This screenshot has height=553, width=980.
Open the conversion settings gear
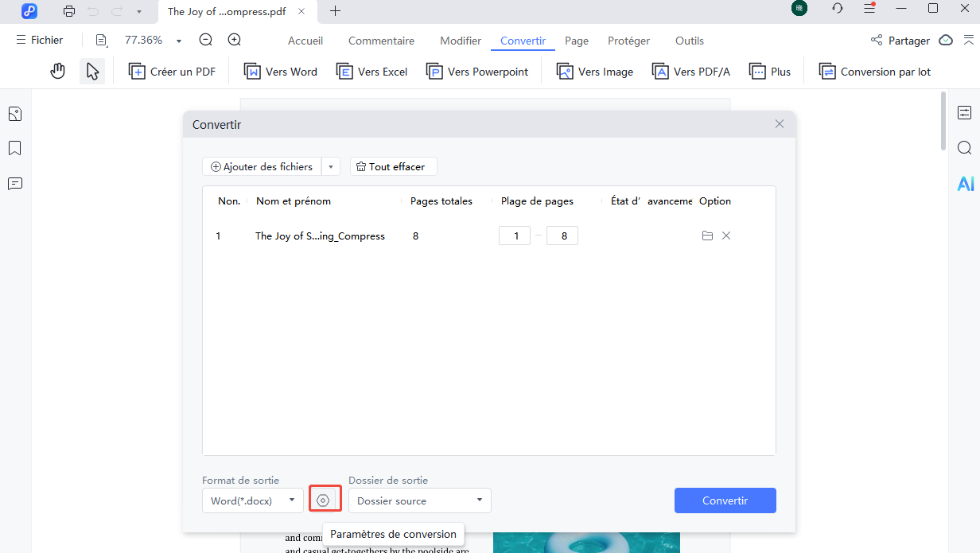click(325, 497)
